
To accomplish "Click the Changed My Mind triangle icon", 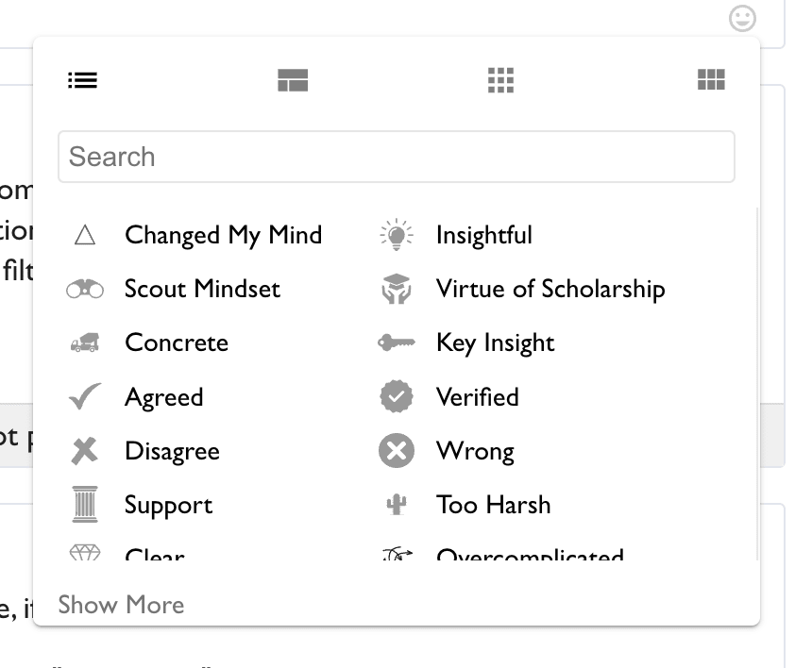I will coord(85,235).
